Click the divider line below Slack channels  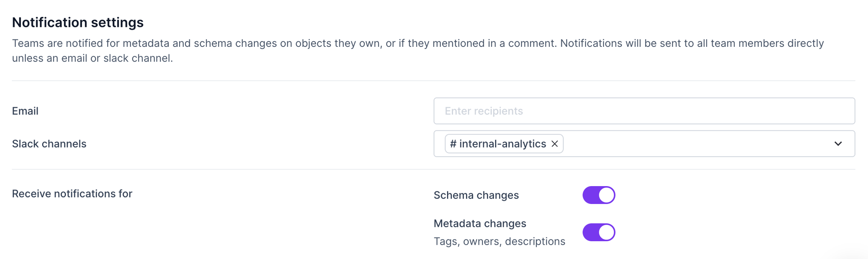(433, 169)
